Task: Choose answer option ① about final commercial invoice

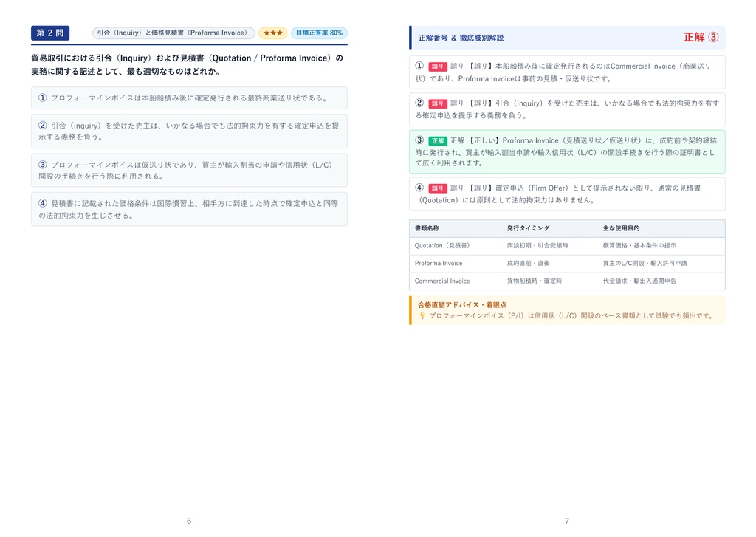Action: pyautogui.click(x=189, y=98)
